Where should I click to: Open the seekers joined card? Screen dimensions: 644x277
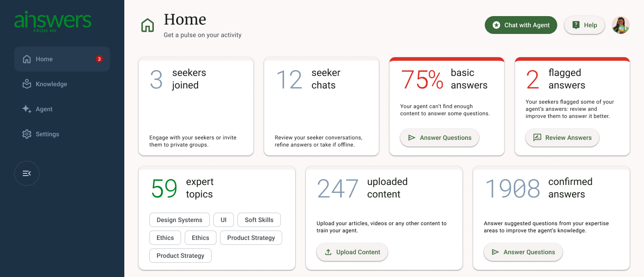196,106
